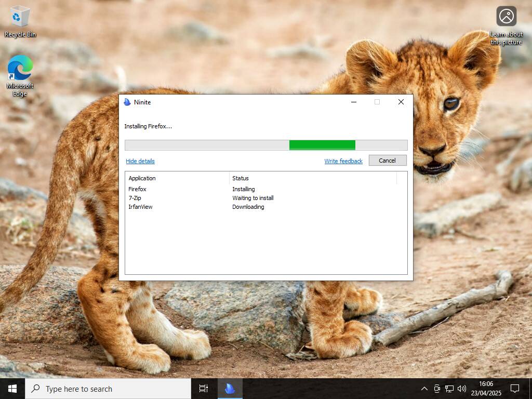Image resolution: width=532 pixels, height=399 pixels.
Task: Click the Learn about this picture icon
Action: [506, 25]
